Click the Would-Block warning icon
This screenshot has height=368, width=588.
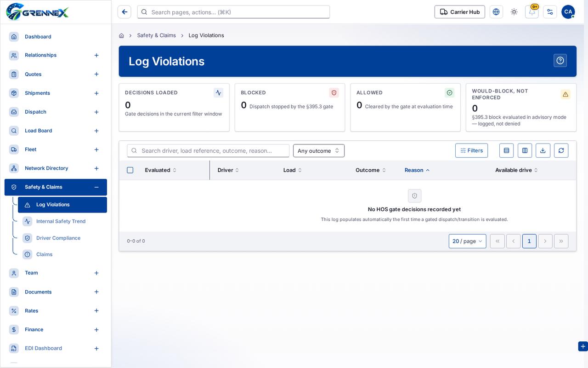point(565,94)
